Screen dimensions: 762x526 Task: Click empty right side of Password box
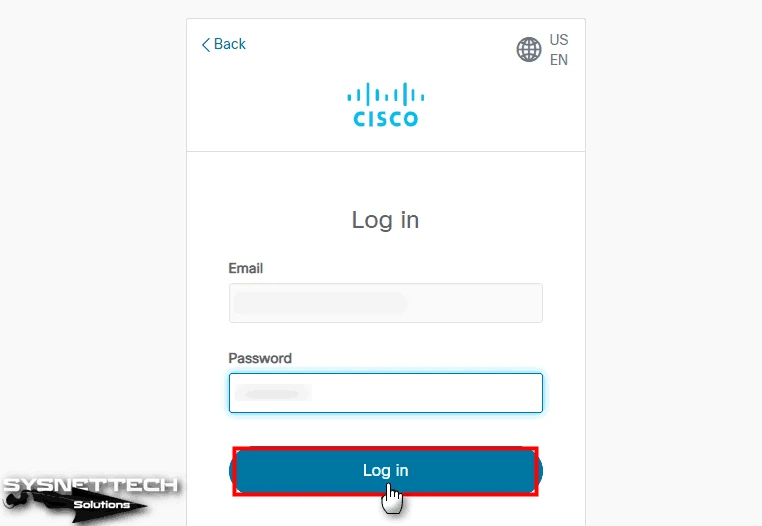(x=426, y=393)
